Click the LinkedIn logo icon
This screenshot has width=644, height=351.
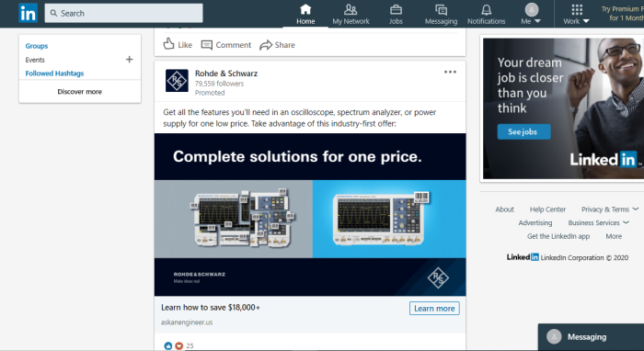click(28, 13)
